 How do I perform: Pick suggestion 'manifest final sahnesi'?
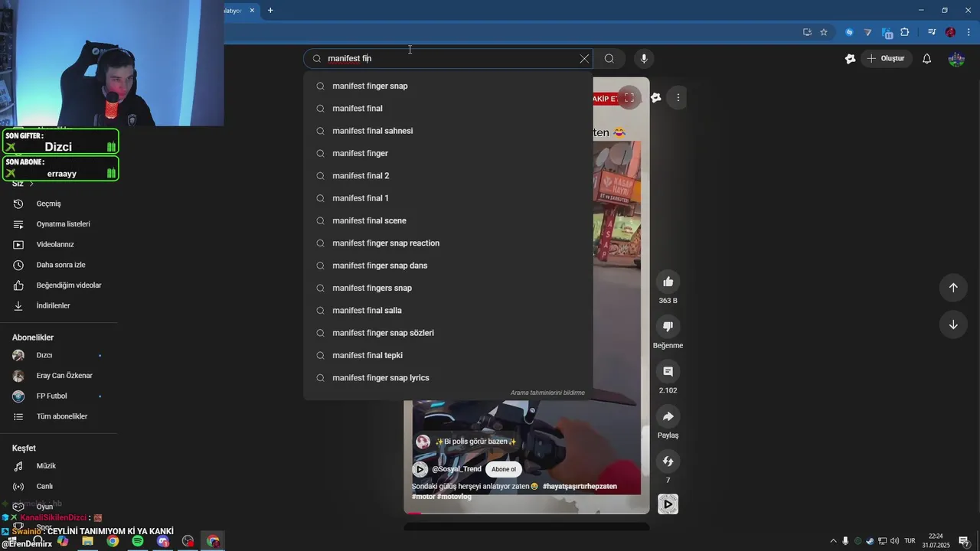[448, 131]
